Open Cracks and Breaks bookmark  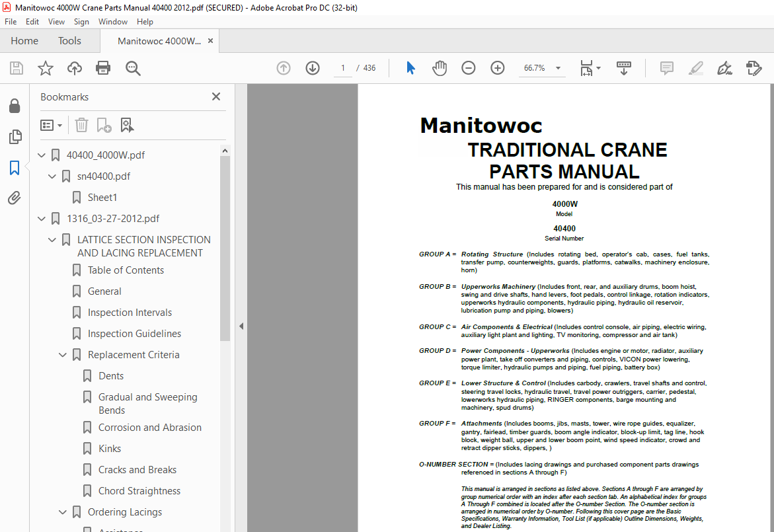coord(137,470)
